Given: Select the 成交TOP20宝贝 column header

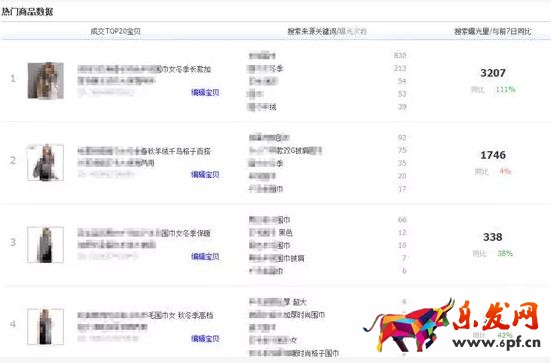Looking at the screenshot, I should pos(116,31).
